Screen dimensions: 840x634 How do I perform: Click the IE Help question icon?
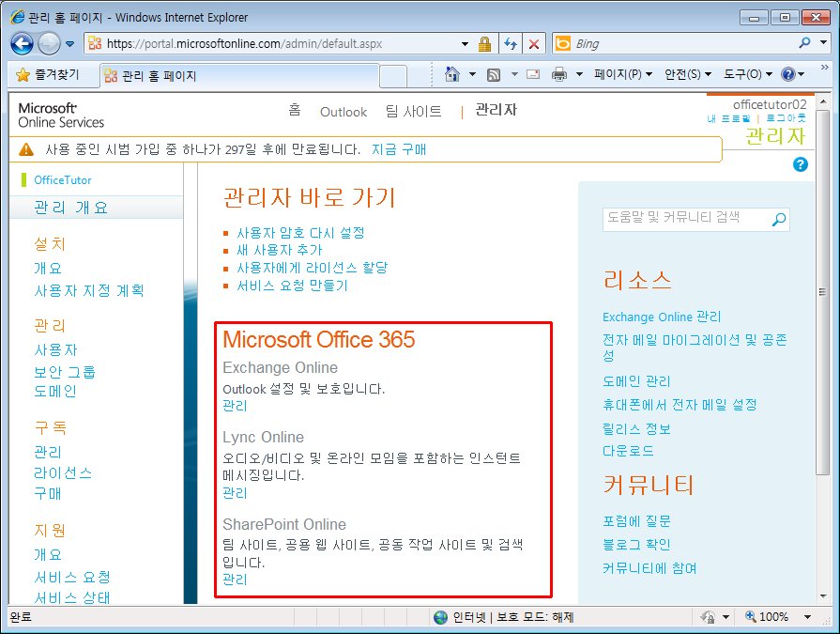(x=788, y=74)
